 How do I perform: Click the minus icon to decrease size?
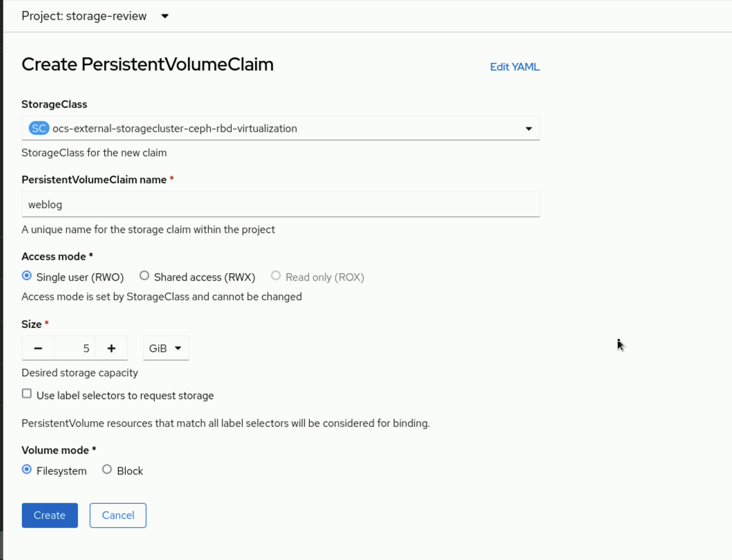pyautogui.click(x=38, y=348)
